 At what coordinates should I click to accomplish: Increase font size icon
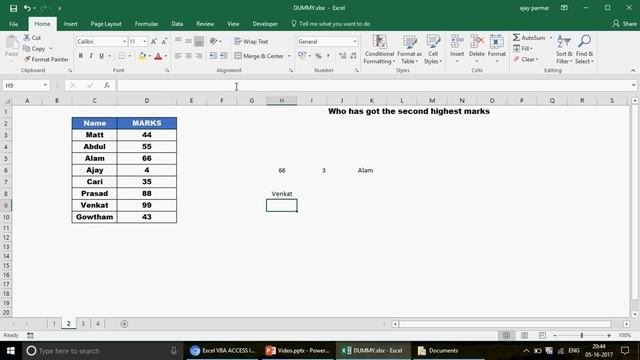(154, 42)
